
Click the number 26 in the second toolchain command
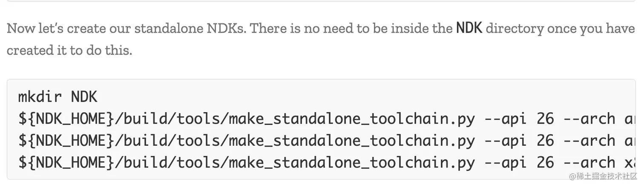click(x=545, y=141)
